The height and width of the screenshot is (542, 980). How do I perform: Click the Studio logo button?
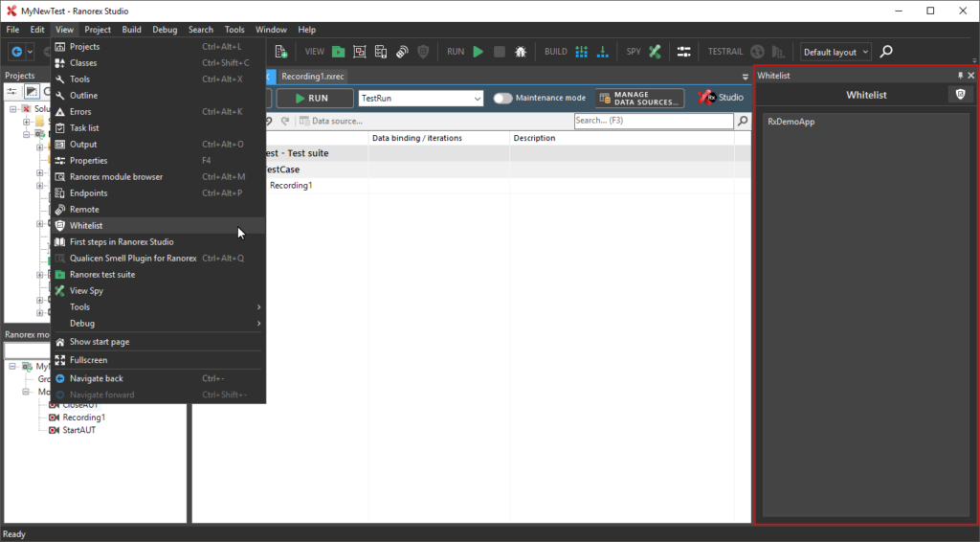tap(722, 98)
